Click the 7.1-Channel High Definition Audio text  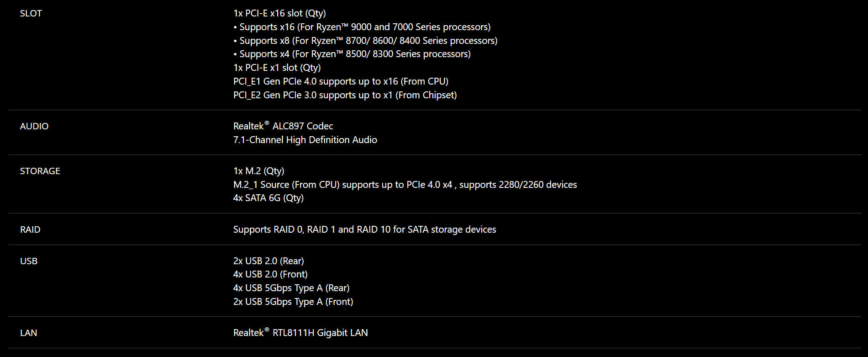click(305, 140)
